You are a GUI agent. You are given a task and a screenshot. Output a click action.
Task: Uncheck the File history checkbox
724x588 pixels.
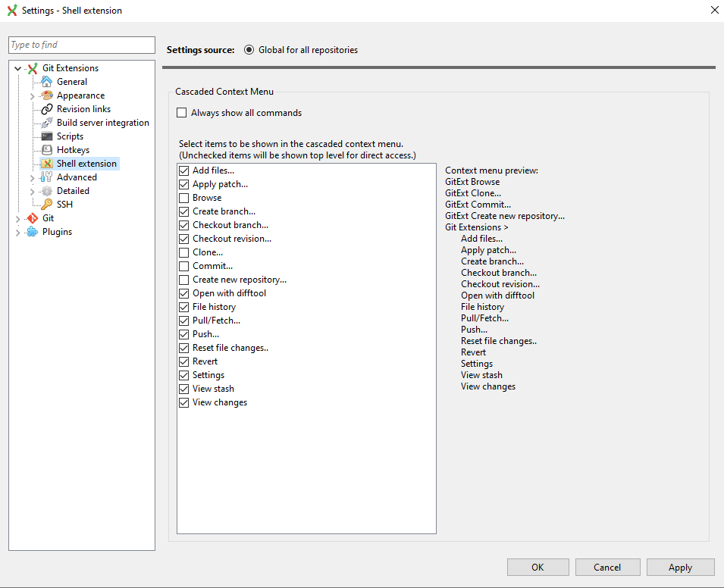183,307
